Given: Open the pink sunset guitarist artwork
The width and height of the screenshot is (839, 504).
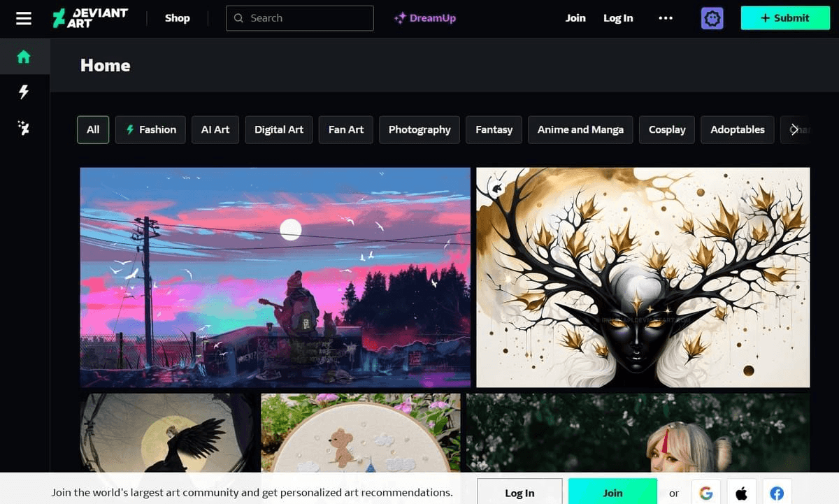Looking at the screenshot, I should [x=275, y=278].
